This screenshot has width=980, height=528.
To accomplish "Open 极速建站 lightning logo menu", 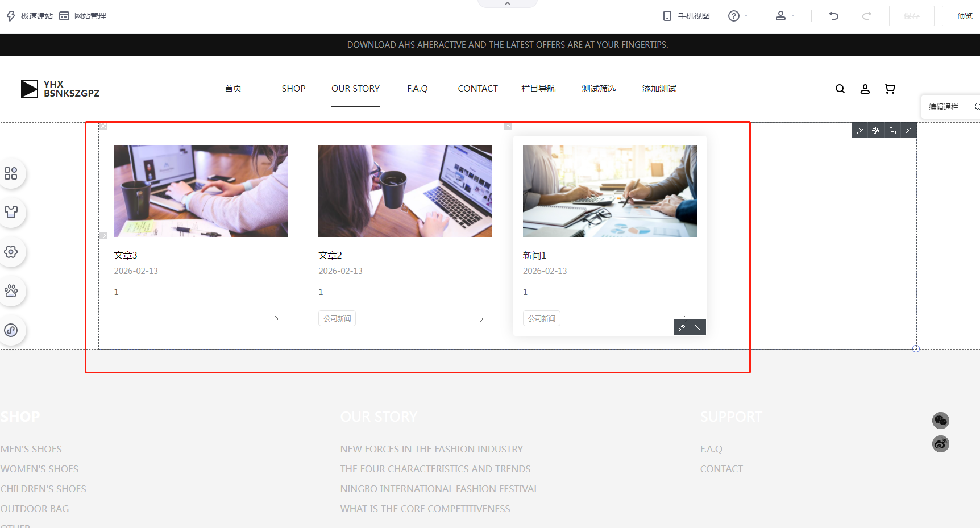I will tap(30, 16).
